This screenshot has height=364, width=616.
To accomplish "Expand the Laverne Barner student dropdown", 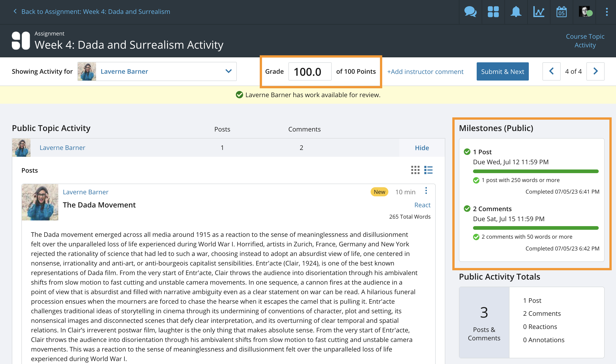I will pyautogui.click(x=229, y=71).
